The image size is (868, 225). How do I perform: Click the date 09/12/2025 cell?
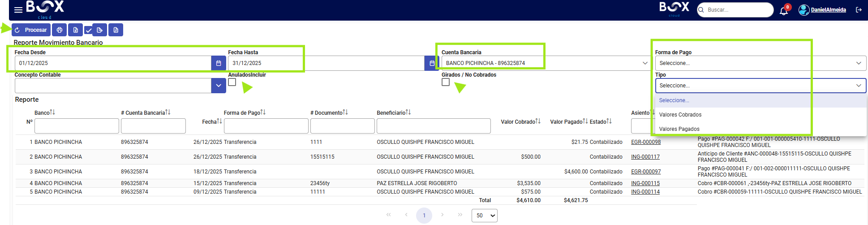pos(208,192)
